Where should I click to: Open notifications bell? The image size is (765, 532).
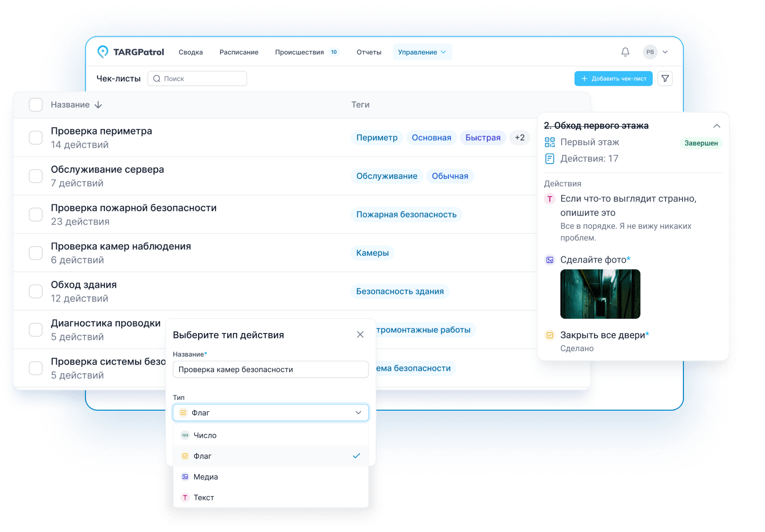click(x=625, y=52)
